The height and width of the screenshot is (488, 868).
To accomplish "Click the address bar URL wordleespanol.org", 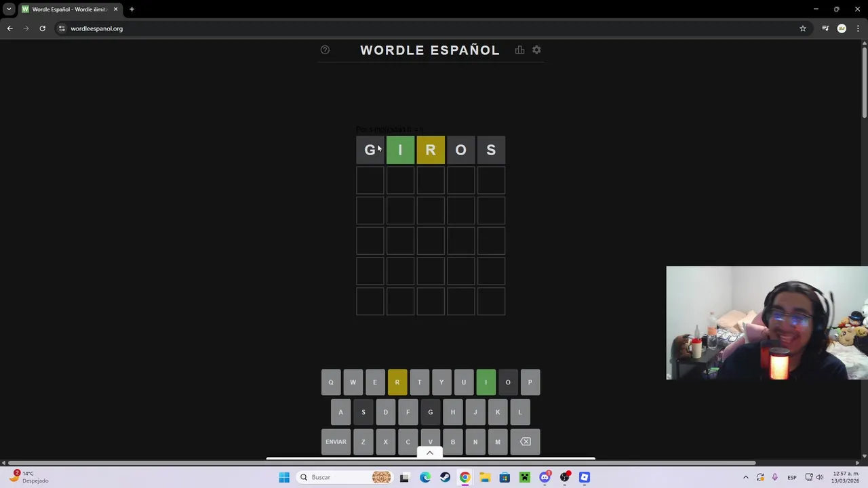I will tap(96, 28).
